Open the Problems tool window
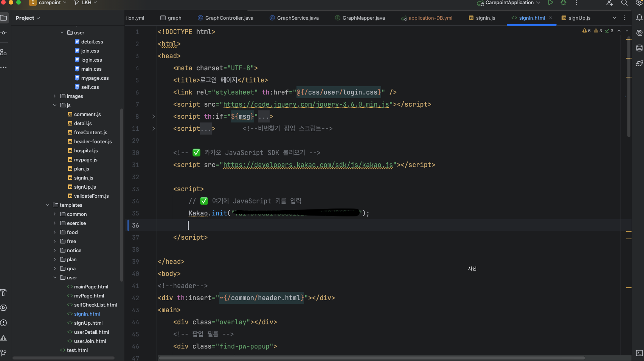The image size is (644, 361). 4,323
